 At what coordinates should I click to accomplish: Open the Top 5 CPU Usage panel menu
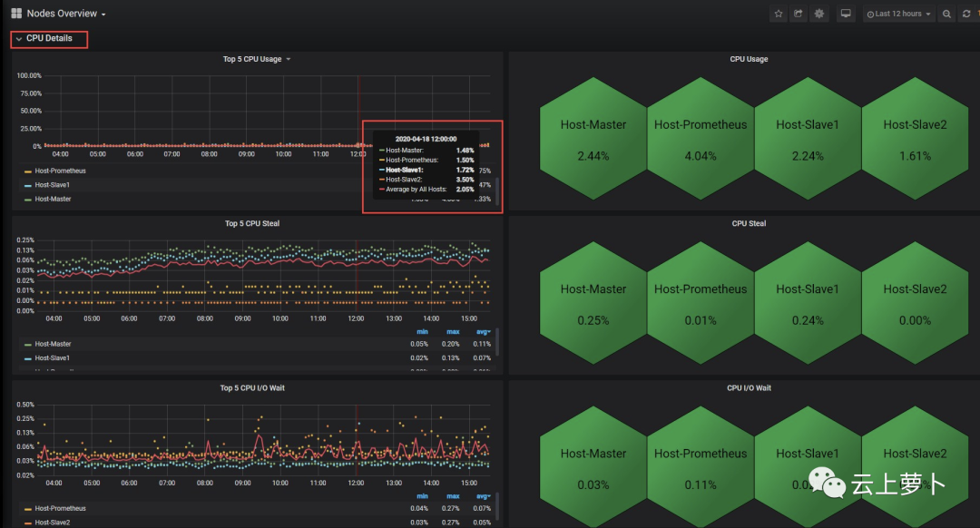tap(257, 59)
